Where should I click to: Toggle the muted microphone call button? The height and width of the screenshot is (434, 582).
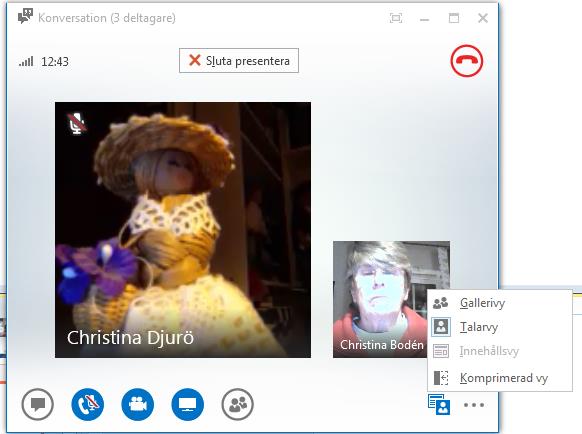pyautogui.click(x=88, y=404)
